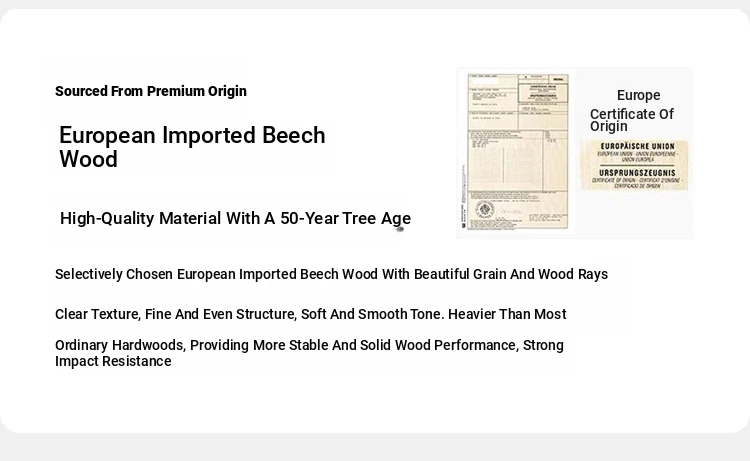Click the 'Ordinary Hardwoods, Providing More Stable' line
This screenshot has height=461, width=750.
click(x=309, y=345)
